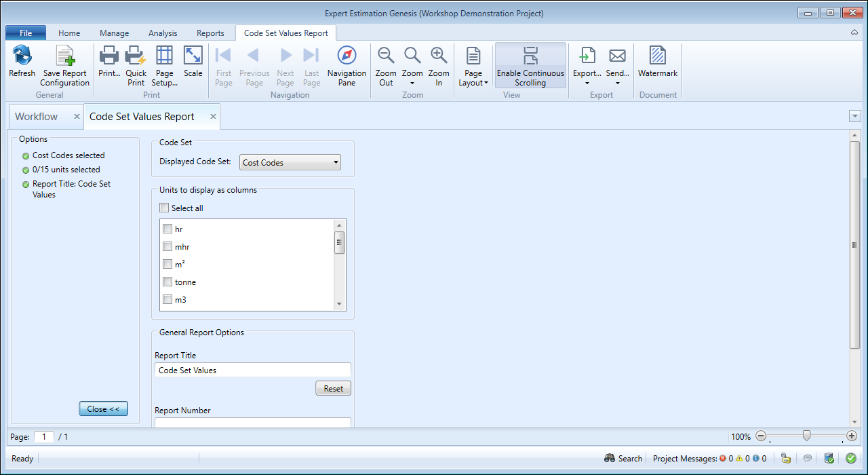The image size is (868, 475).
Task: Click the Scale icon in Print group
Action: (193, 56)
